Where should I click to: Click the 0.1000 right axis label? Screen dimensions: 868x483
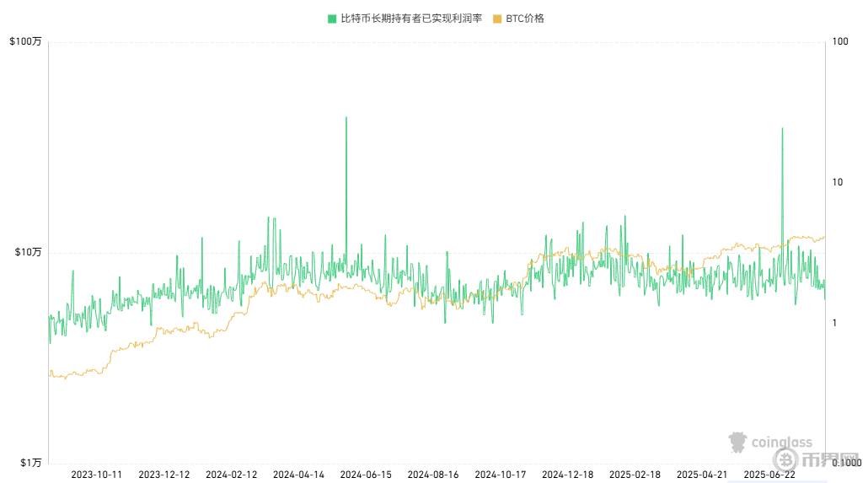[846, 463]
